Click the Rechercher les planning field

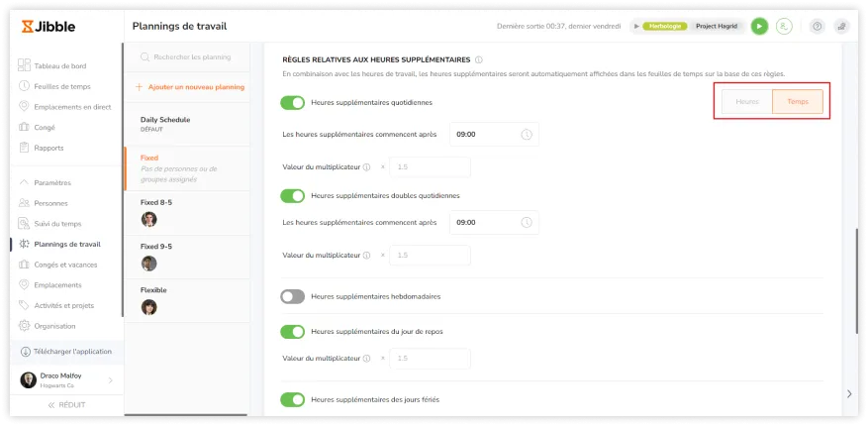coord(187,57)
